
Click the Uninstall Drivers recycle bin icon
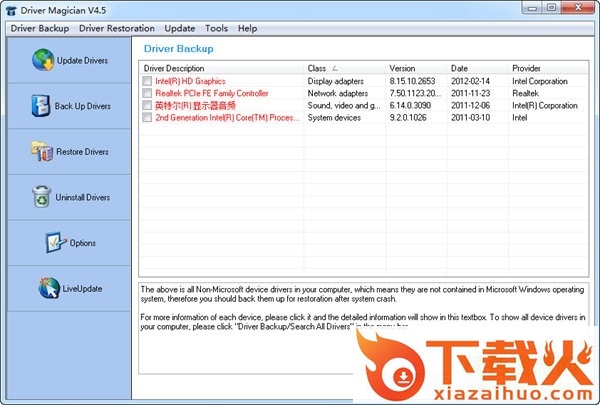[41, 197]
